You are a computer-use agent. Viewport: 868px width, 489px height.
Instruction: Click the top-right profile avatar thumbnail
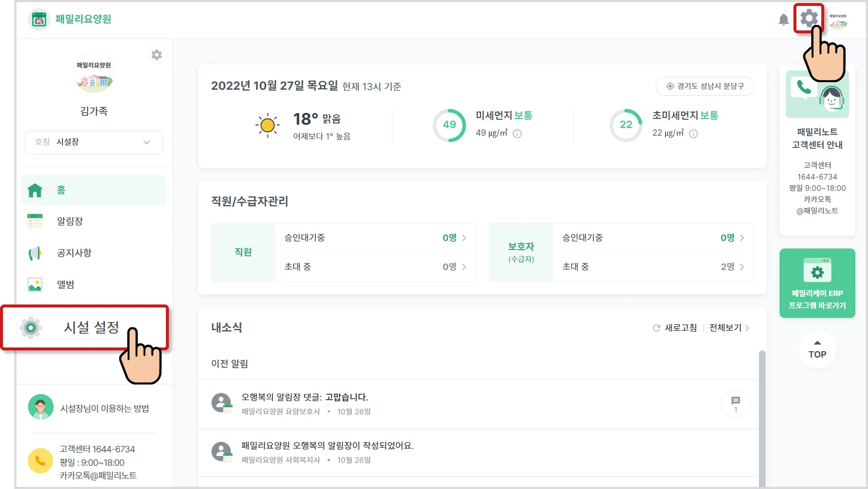838,20
